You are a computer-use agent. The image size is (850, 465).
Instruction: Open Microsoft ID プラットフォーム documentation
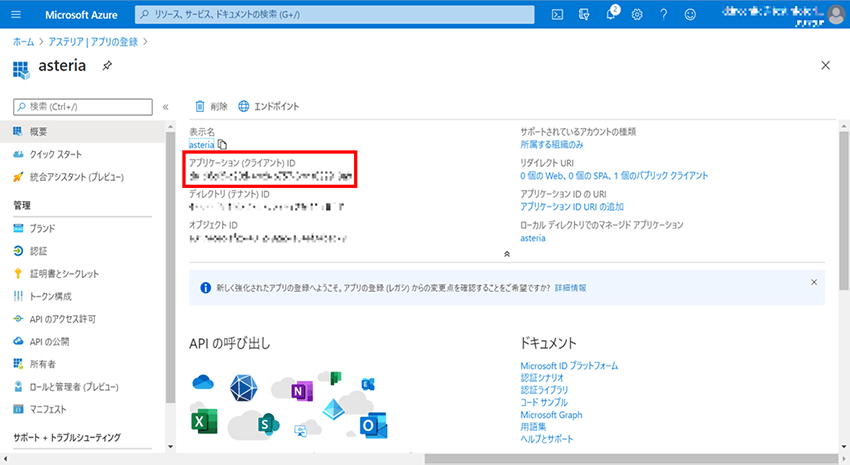(x=569, y=366)
